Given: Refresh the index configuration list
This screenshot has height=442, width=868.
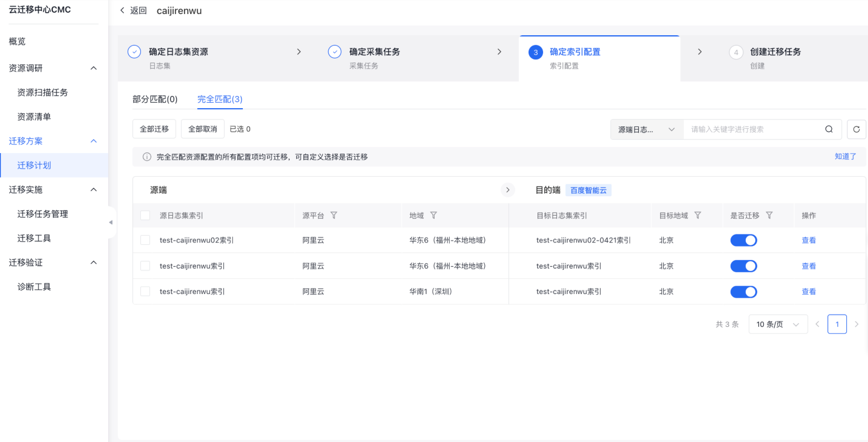Looking at the screenshot, I should click(856, 129).
